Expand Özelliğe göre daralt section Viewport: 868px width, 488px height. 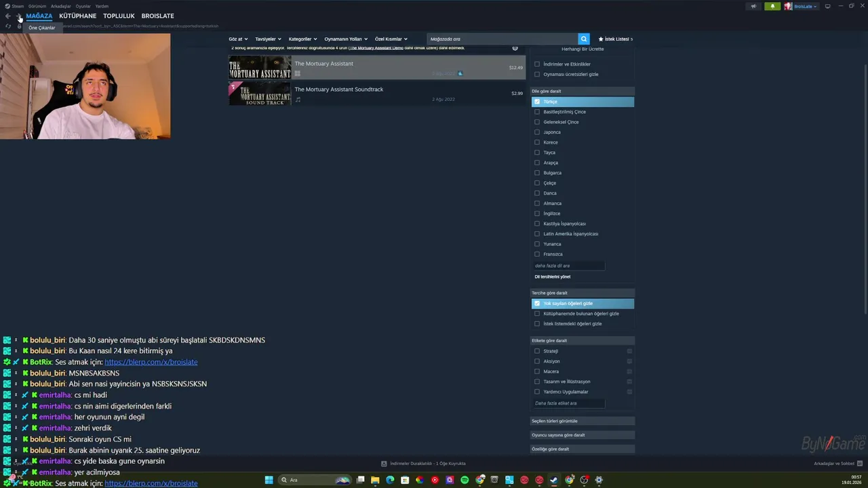coord(583,449)
